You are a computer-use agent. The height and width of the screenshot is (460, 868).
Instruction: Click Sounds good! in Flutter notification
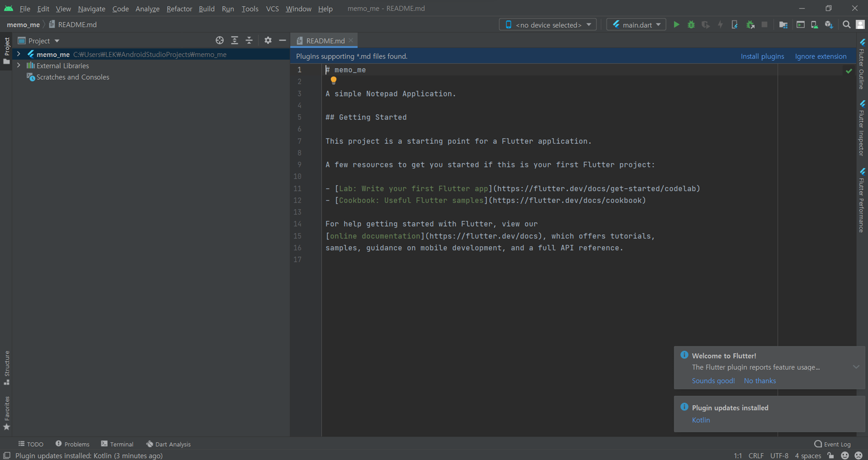click(713, 380)
